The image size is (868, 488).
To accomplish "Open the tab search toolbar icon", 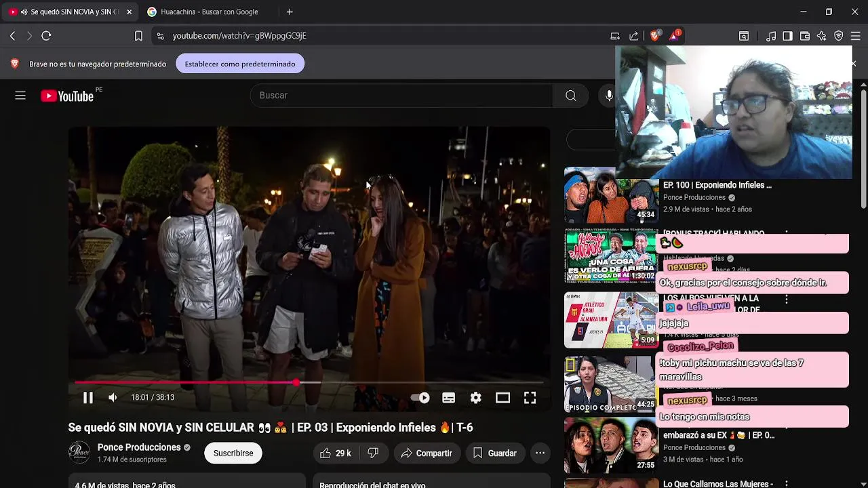I will coord(744,36).
